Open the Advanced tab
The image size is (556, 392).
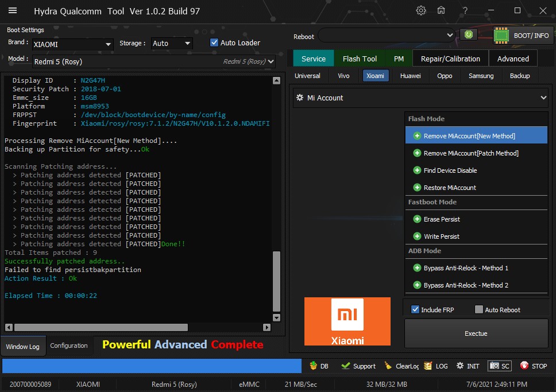513,59
